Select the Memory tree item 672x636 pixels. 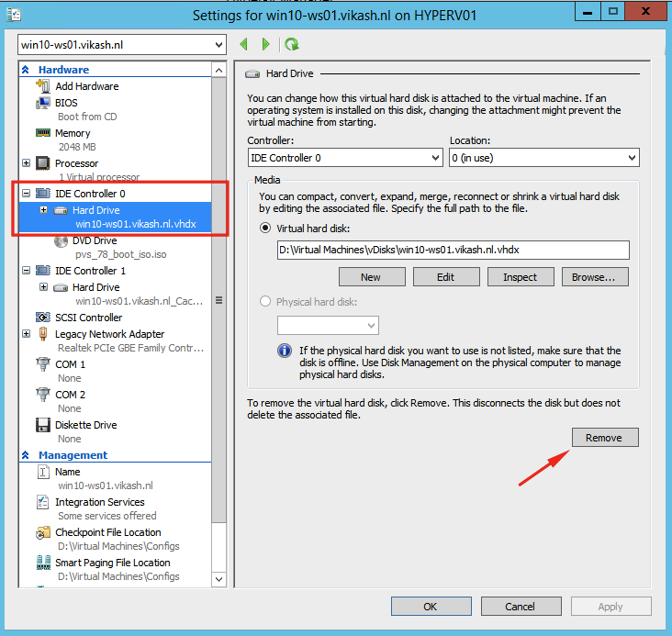point(73,133)
